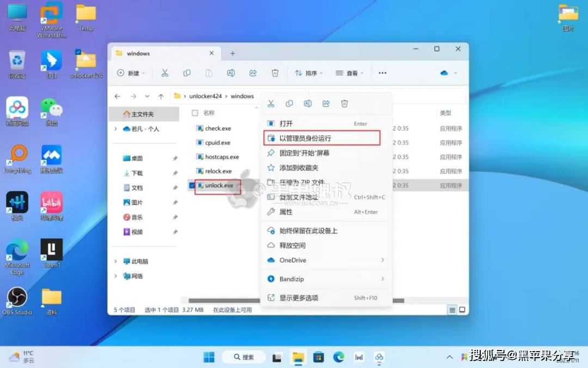Go up one folder level with the up arrow
Screen dimensions: 588x368
pyautogui.click(x=161, y=96)
